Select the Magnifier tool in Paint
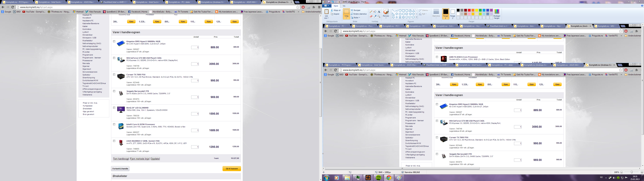The image size is (644, 181). 379,16
